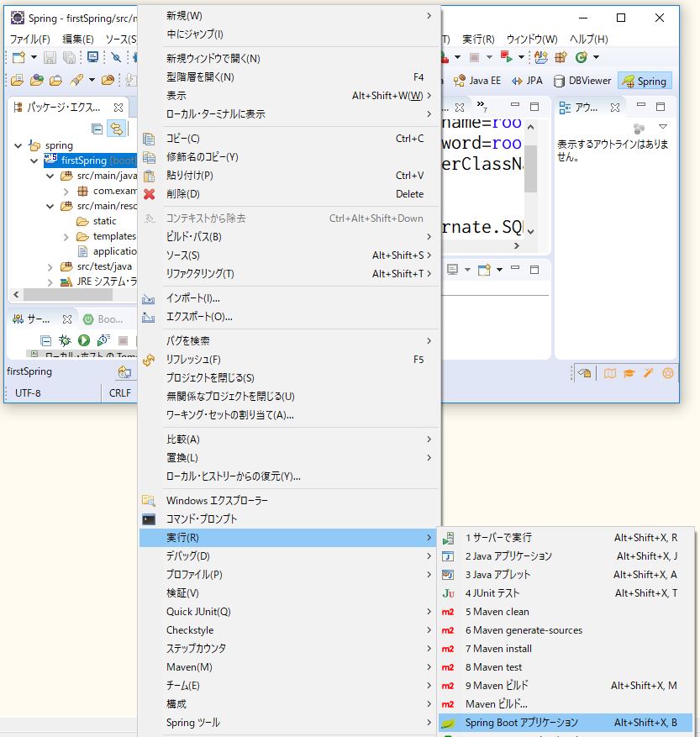700x737 pixels.
Task: Open the Outline view menu triangle
Action: pos(663,127)
